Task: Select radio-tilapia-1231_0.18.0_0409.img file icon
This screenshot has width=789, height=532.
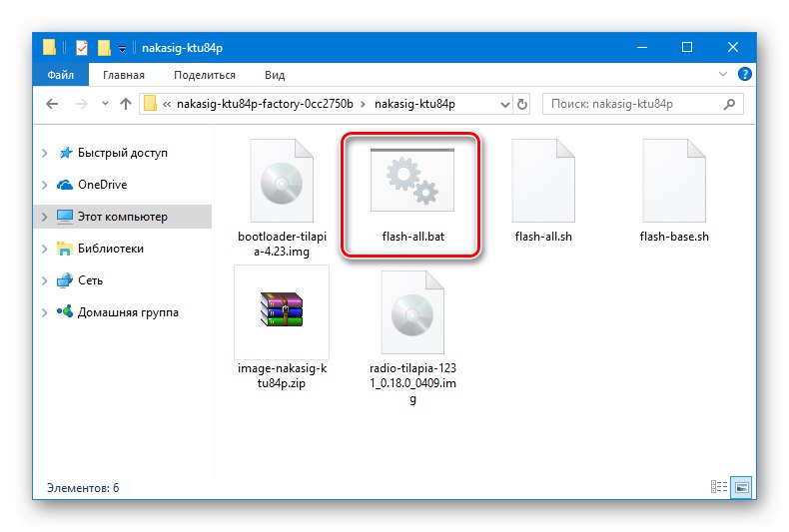Action: [412, 312]
